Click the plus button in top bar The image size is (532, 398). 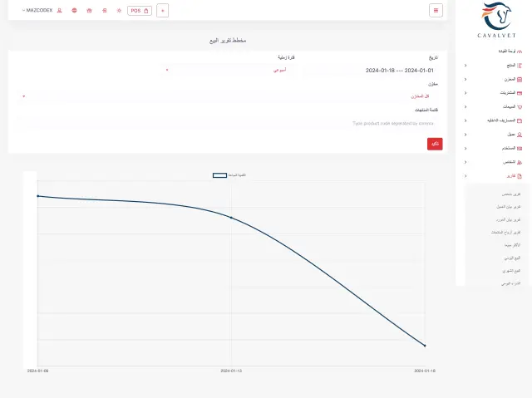click(x=163, y=11)
